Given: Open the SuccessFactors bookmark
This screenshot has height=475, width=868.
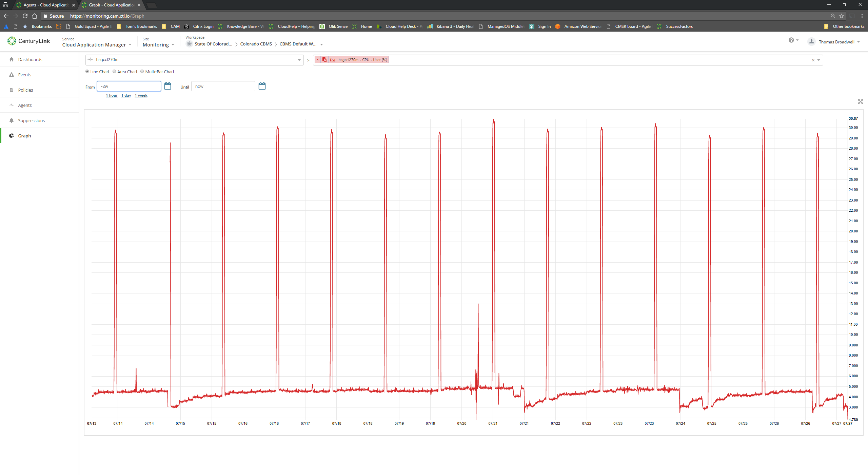Looking at the screenshot, I should coord(675,26).
